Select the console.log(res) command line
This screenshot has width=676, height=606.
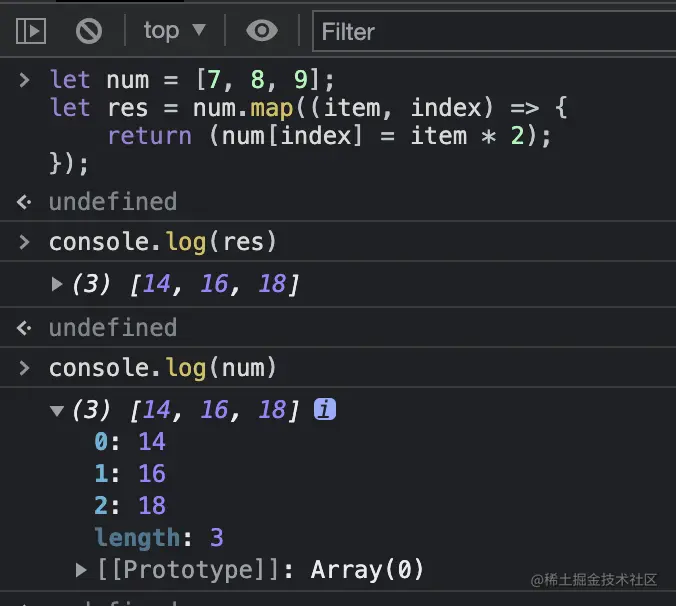(x=163, y=242)
